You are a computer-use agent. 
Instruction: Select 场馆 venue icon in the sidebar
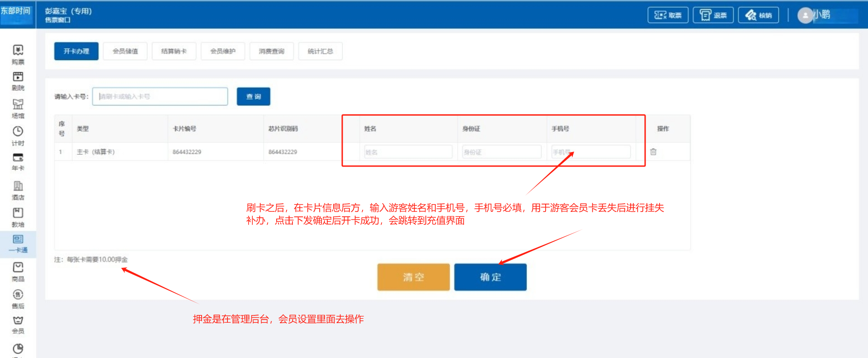point(18,108)
